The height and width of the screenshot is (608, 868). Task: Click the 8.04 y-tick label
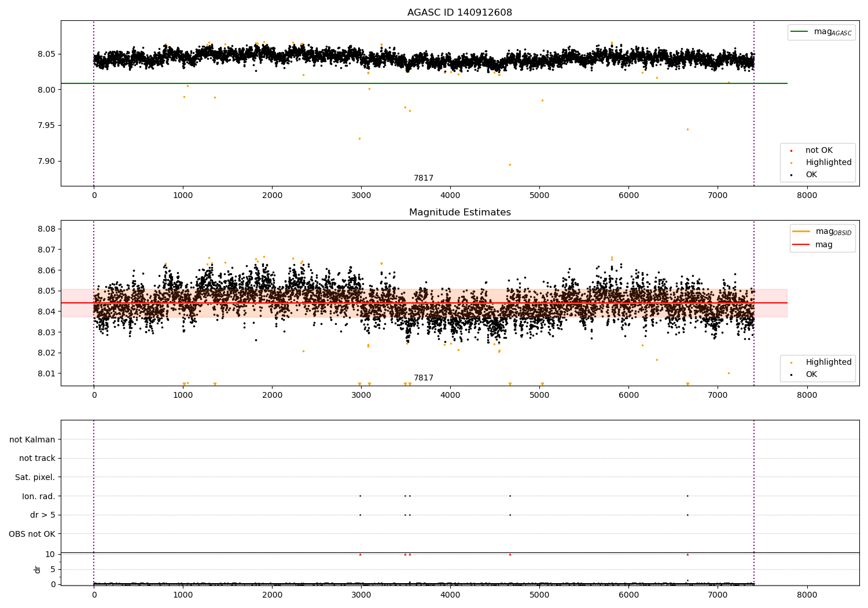coord(46,312)
